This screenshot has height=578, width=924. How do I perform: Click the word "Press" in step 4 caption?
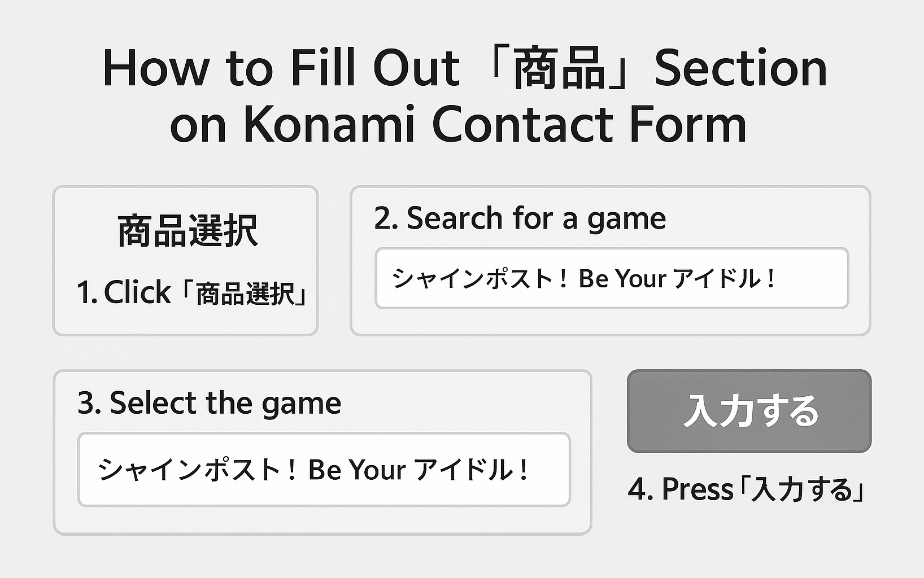click(697, 489)
